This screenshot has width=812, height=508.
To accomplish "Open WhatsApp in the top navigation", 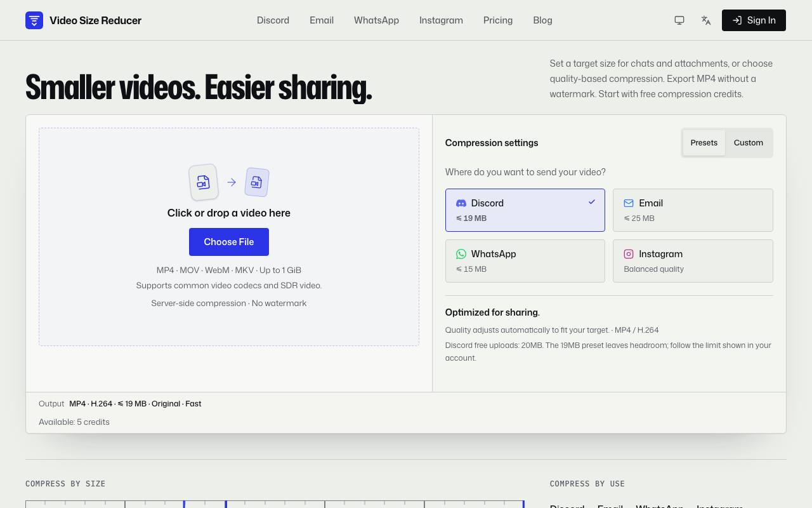I will [x=376, y=20].
